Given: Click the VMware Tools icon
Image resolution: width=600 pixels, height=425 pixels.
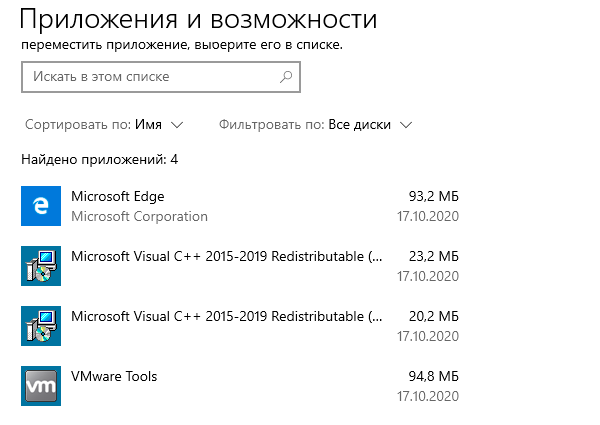Looking at the screenshot, I should (41, 386).
